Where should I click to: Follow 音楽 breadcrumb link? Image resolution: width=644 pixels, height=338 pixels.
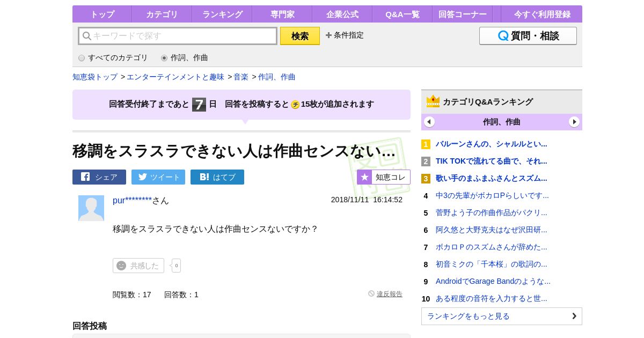pos(241,77)
